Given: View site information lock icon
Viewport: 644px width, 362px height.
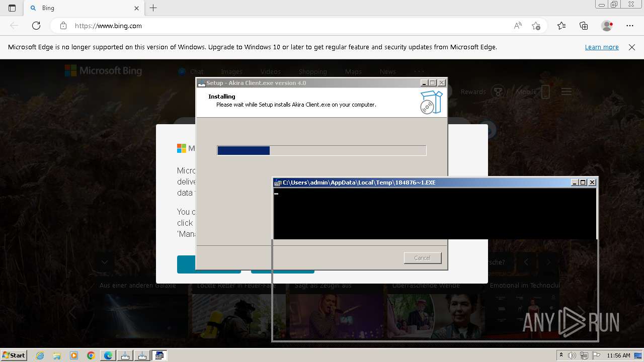Looking at the screenshot, I should point(63,26).
